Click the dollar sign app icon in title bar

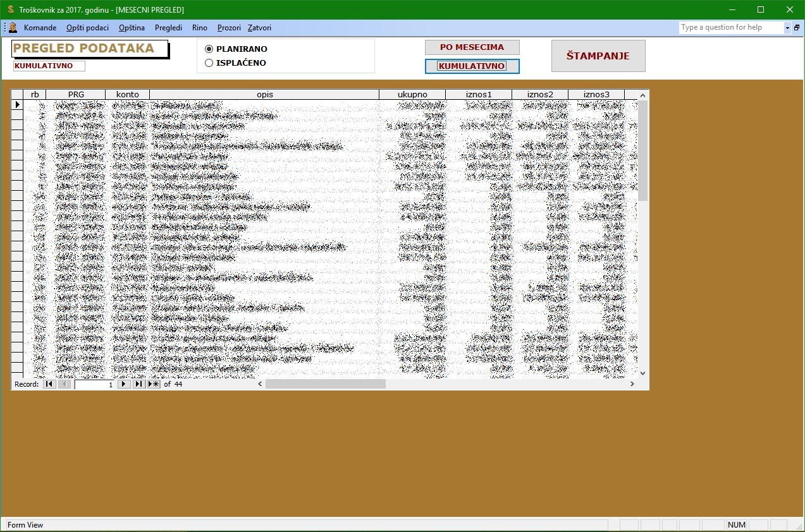click(x=11, y=9)
